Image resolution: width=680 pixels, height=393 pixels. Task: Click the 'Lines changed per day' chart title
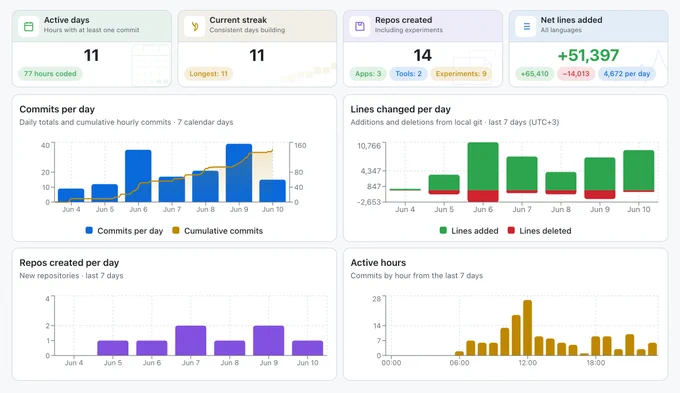click(400, 109)
